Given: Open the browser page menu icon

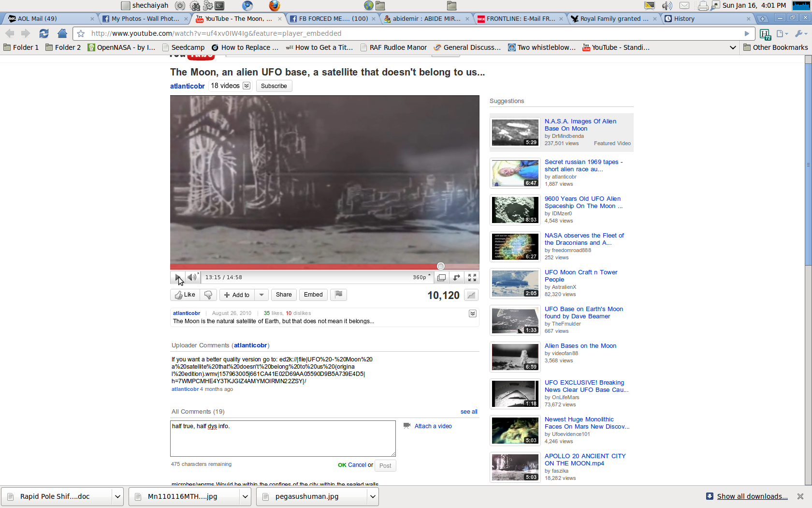Looking at the screenshot, I should point(782,33).
